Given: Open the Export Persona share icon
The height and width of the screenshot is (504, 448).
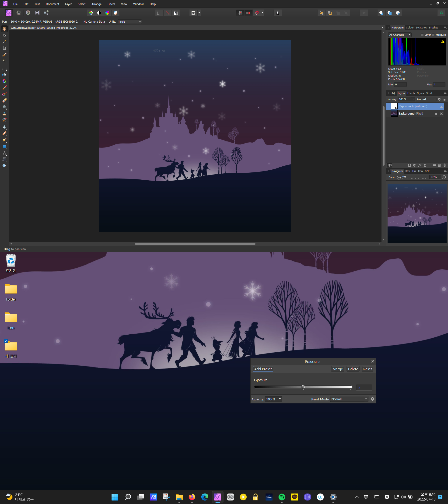Looking at the screenshot, I should click(x=46, y=13).
